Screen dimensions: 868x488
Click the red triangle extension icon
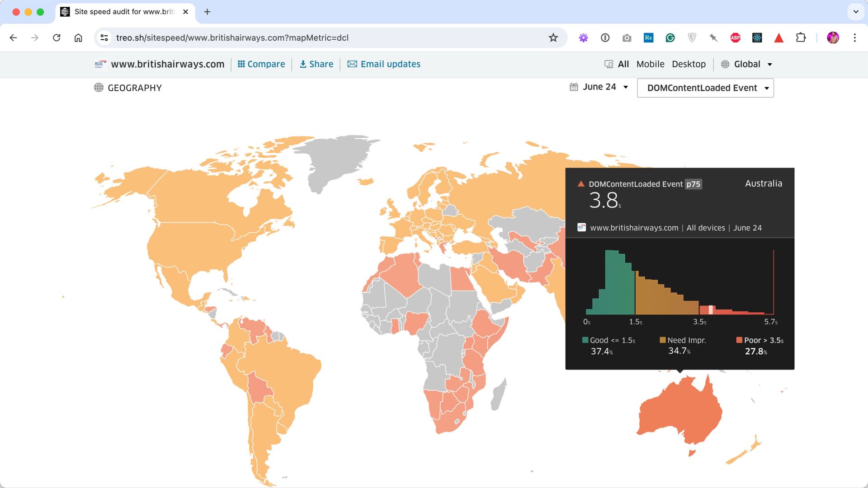pyautogui.click(x=778, y=38)
